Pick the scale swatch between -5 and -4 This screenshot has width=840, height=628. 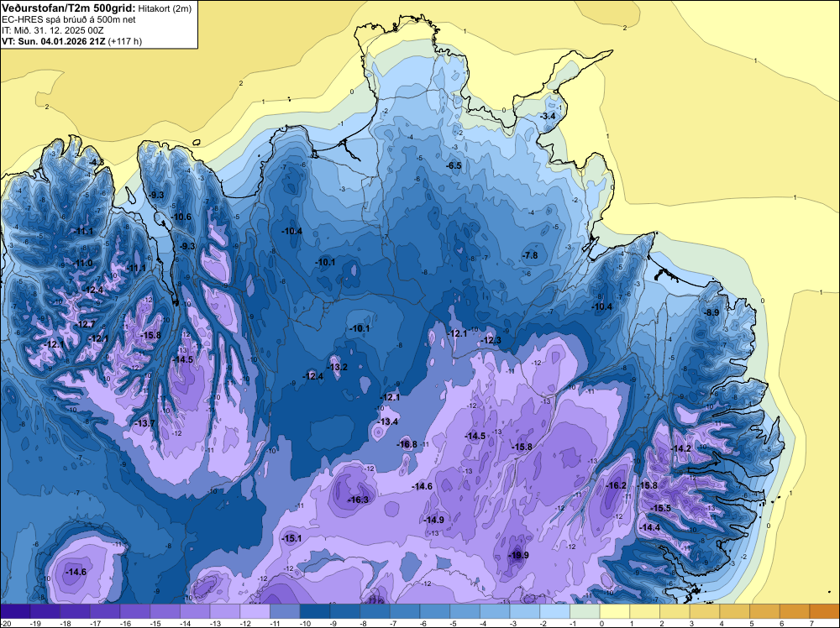click(x=465, y=612)
